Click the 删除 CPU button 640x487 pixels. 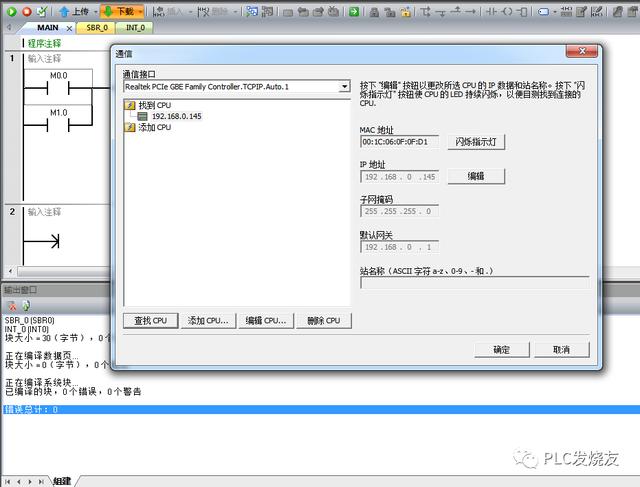tap(324, 321)
